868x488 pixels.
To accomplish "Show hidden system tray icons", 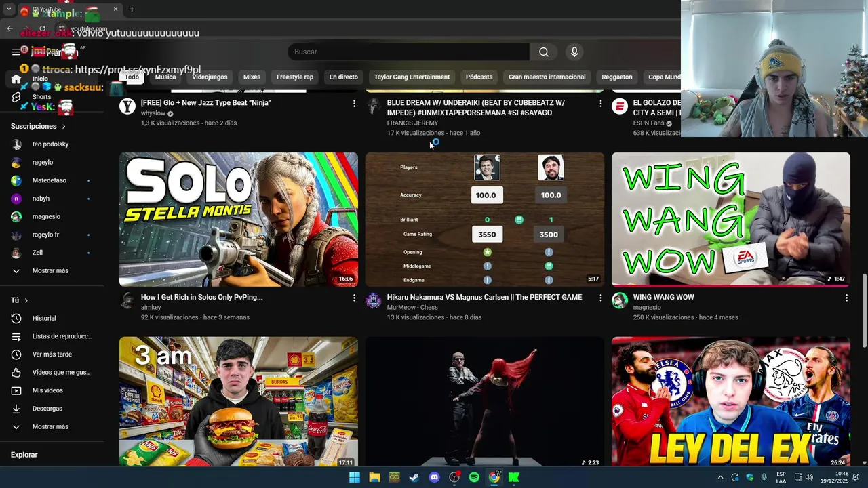I will pos(720,477).
